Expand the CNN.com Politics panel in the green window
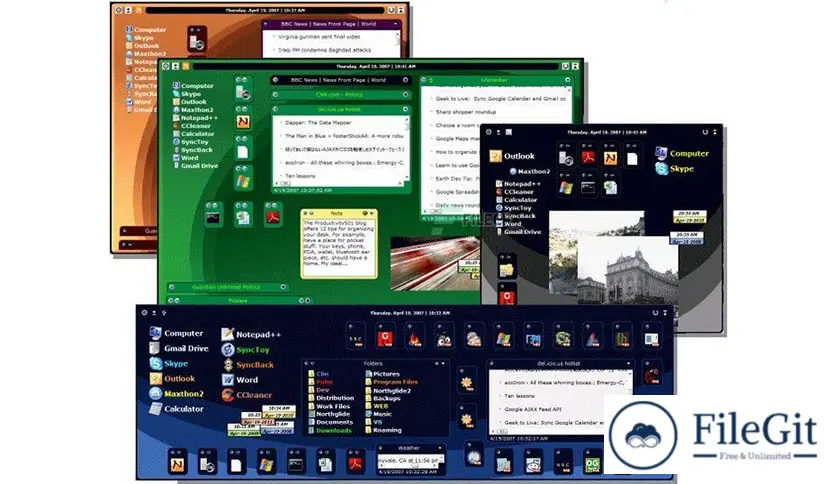This screenshot has width=836, height=484. click(x=405, y=94)
